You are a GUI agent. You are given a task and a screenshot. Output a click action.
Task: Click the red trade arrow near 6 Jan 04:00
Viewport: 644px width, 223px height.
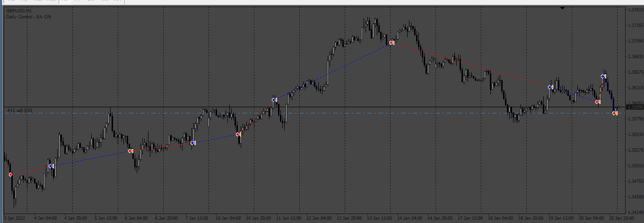coord(131,151)
